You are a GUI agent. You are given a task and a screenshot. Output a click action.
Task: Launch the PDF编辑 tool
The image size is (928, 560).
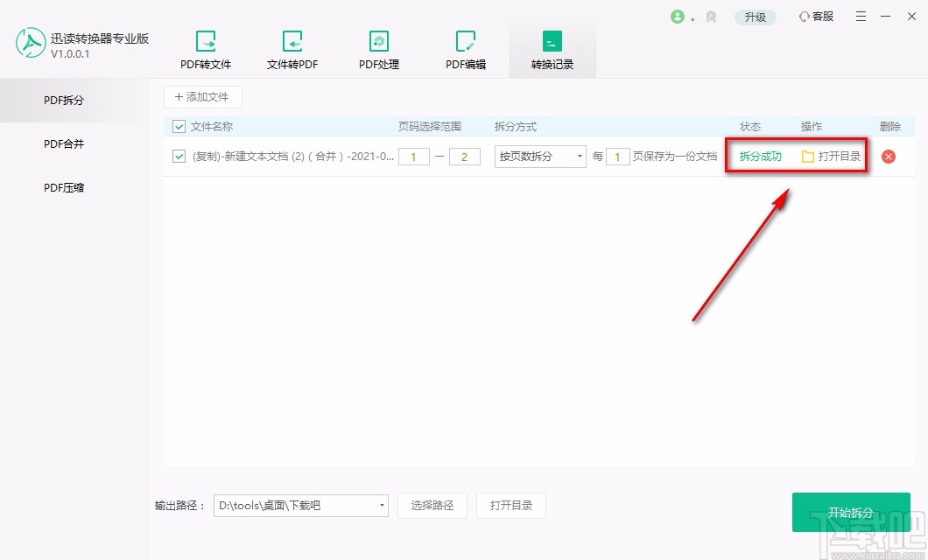tap(465, 48)
